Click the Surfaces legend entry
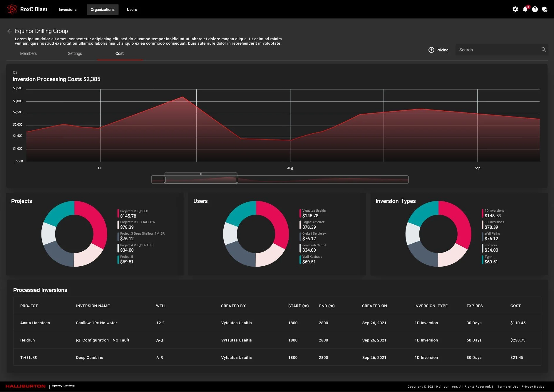This screenshot has width=554, height=392. tap(490, 248)
